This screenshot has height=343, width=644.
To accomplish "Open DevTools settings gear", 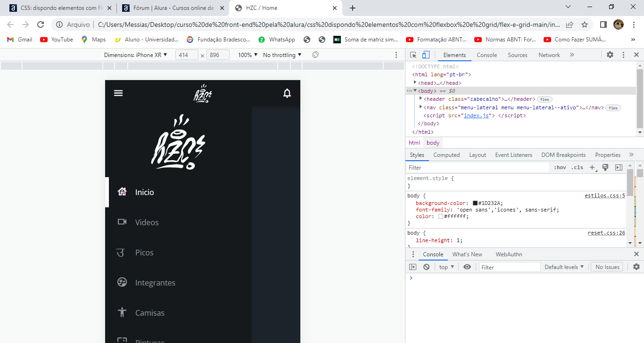I will point(610,55).
